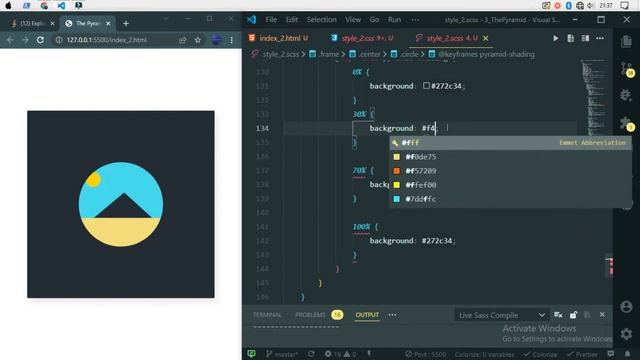Open the Source Control view icon
Viewport: 640px width, 360px height.
[x=626, y=69]
